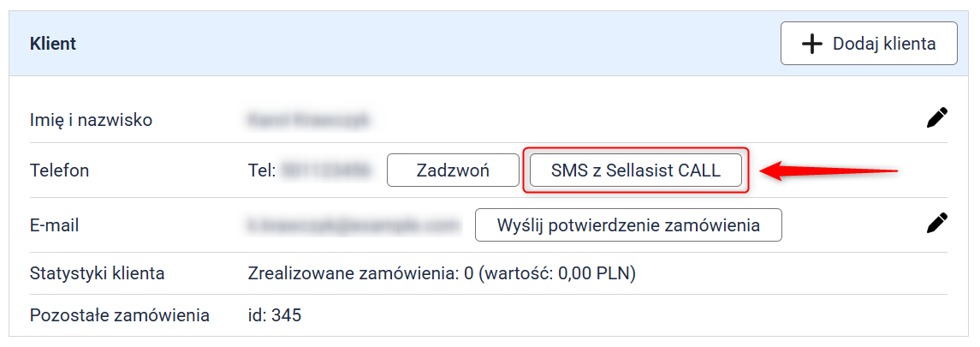Click the edit pencil in the E-mail row

[937, 224]
